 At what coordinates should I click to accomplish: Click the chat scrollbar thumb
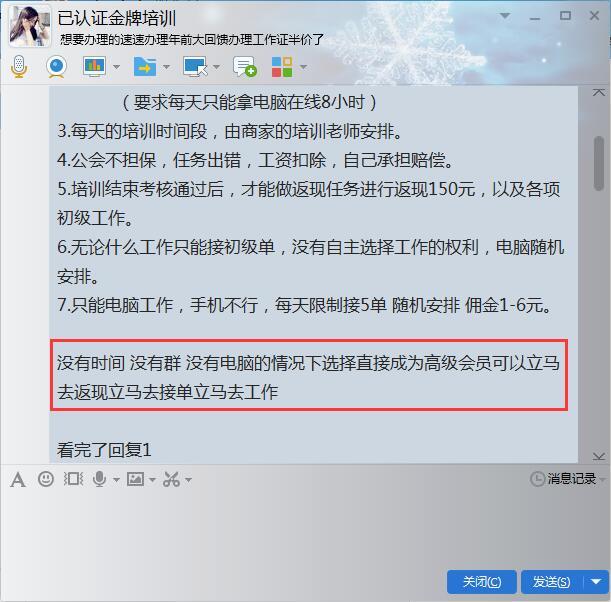pyautogui.click(x=599, y=163)
